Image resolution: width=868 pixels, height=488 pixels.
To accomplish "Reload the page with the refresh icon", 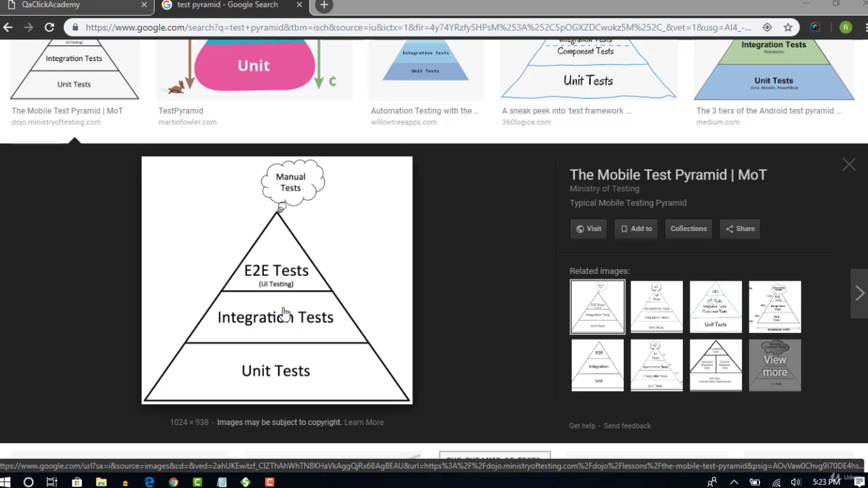I will tap(49, 28).
